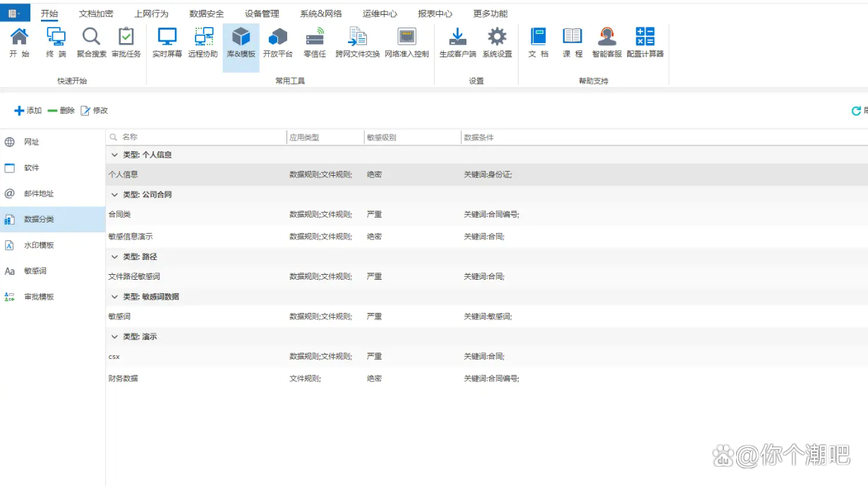
Task: Open 网络准入控制 network access control
Action: point(406,42)
